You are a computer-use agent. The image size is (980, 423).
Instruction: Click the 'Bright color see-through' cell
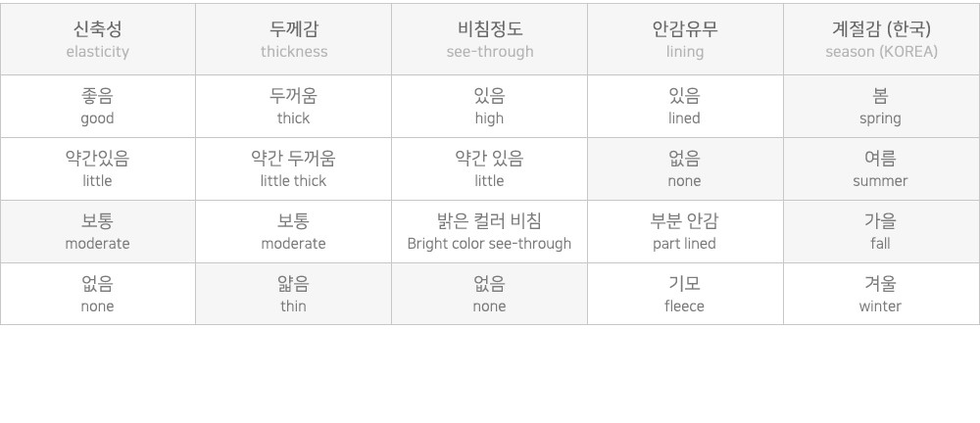(489, 231)
